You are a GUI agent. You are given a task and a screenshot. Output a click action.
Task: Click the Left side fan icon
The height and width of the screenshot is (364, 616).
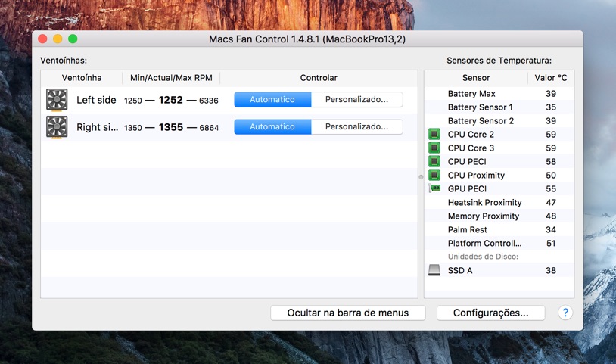pyautogui.click(x=57, y=100)
